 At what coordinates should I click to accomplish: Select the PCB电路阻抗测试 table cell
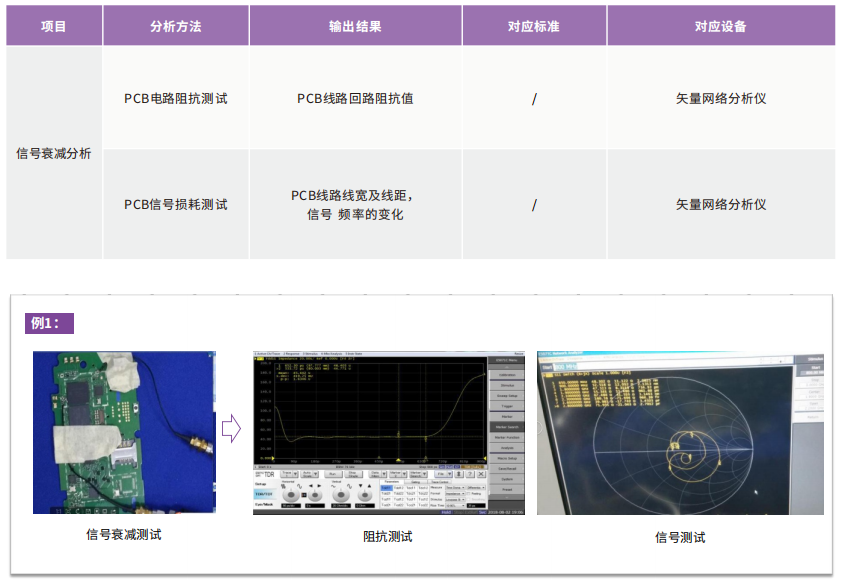pyautogui.click(x=175, y=98)
